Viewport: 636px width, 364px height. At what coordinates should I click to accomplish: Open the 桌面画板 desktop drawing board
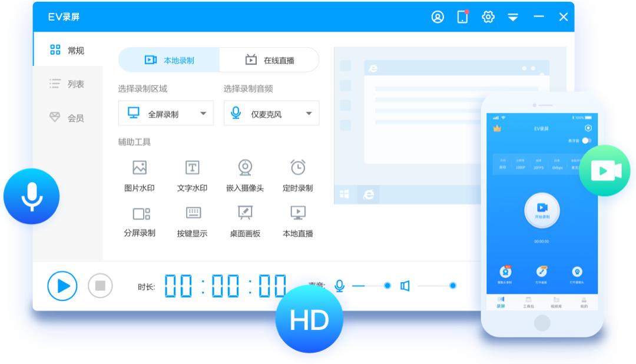click(245, 219)
